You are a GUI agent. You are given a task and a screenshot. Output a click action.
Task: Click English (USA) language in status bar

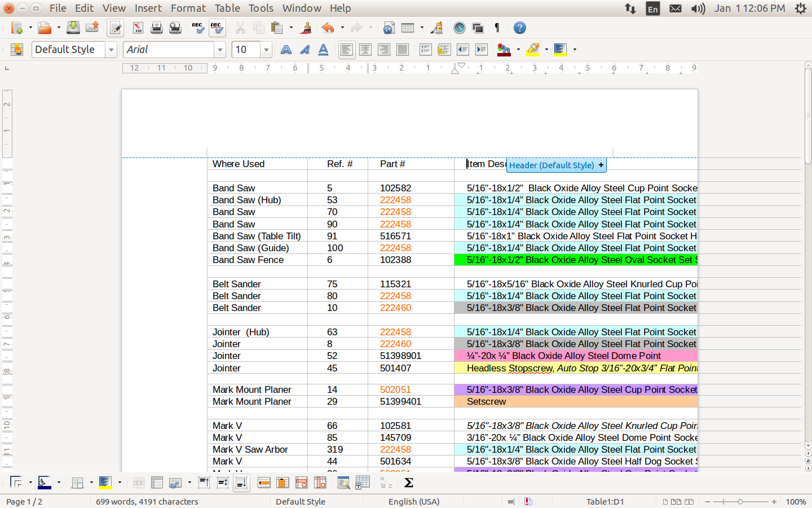(414, 501)
